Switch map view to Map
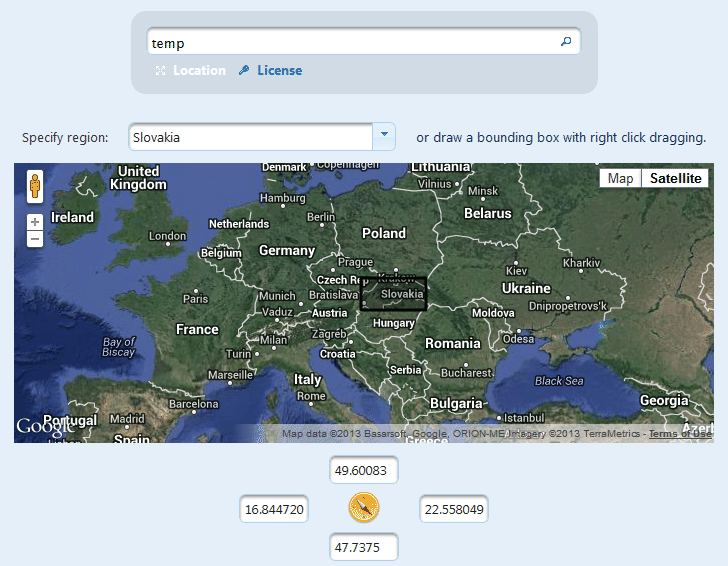The height and width of the screenshot is (566, 728). pyautogui.click(x=620, y=178)
